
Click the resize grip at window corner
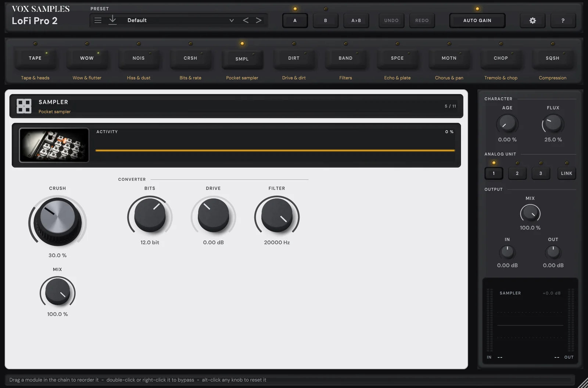(x=582, y=382)
